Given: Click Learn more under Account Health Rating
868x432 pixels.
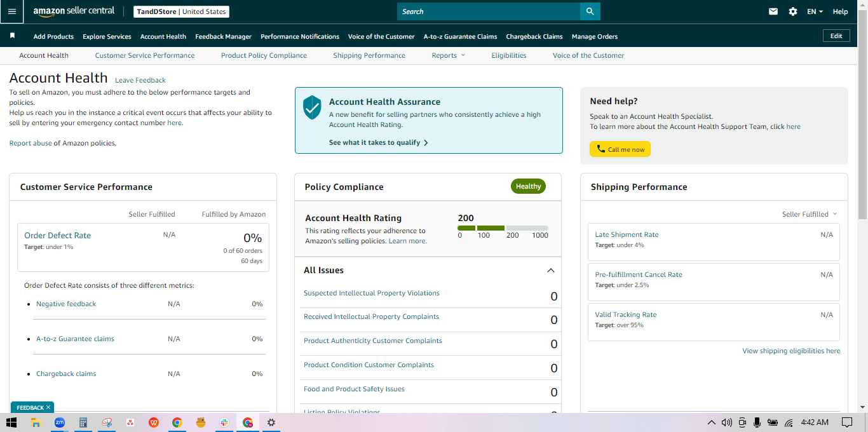Looking at the screenshot, I should click(x=407, y=241).
